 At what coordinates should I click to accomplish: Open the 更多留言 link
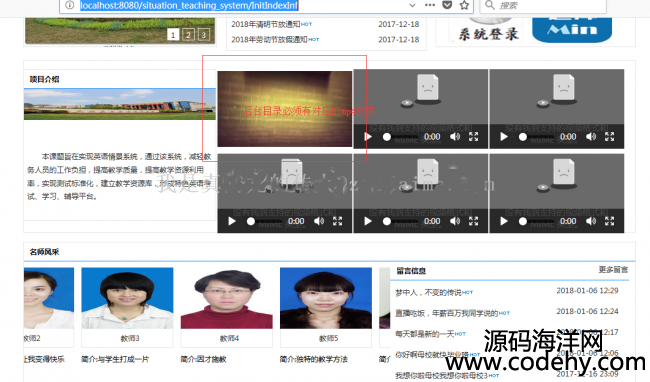pyautogui.click(x=613, y=270)
